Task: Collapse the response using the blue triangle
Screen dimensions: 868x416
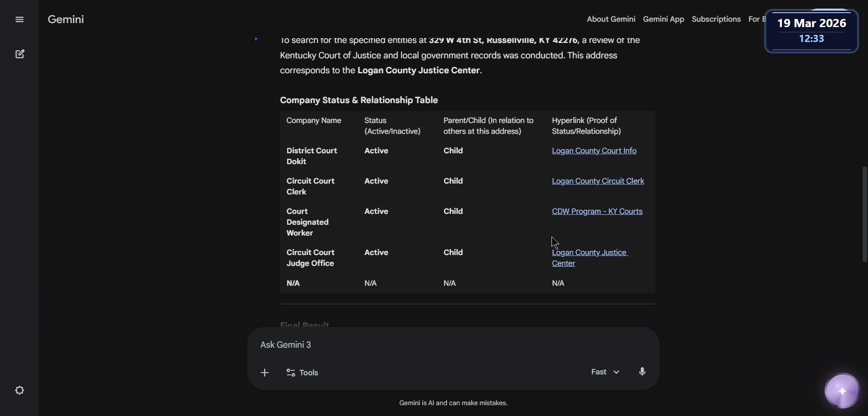Action: click(x=256, y=40)
